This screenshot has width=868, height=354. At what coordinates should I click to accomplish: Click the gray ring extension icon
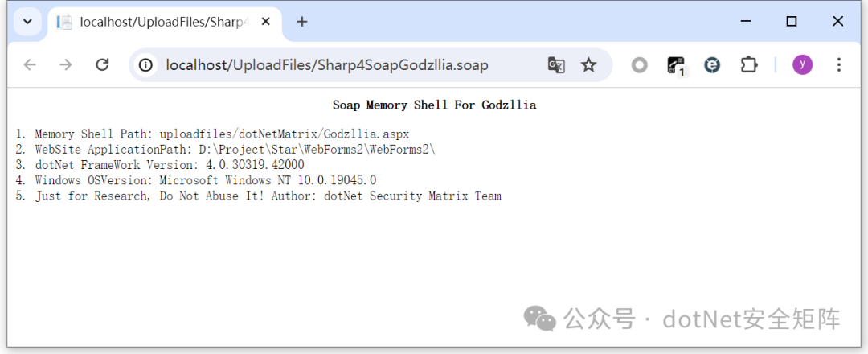coord(639,65)
